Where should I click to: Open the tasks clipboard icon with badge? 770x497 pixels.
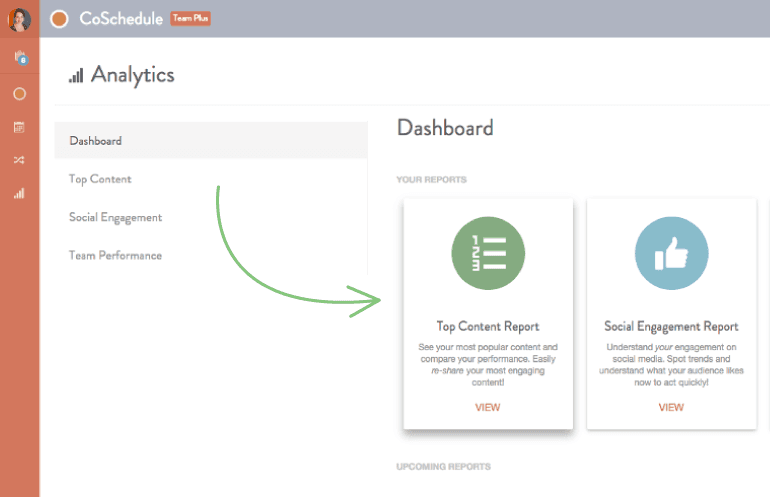19,59
